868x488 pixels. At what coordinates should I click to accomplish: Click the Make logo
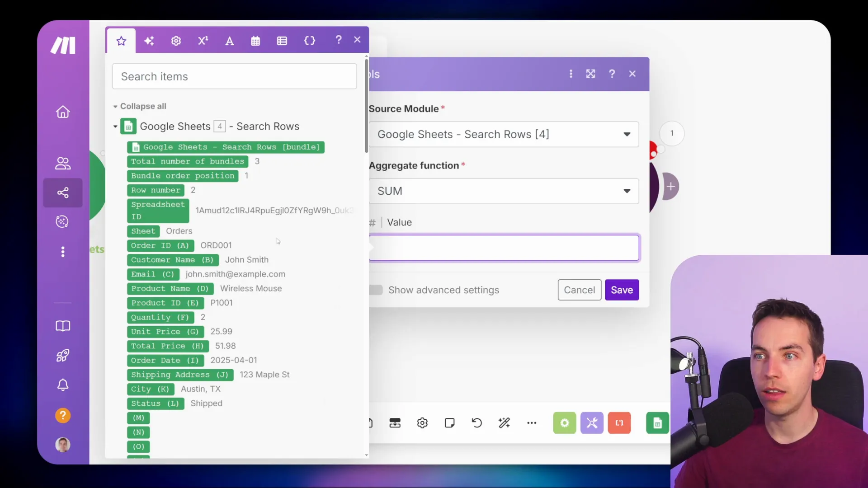(63, 45)
